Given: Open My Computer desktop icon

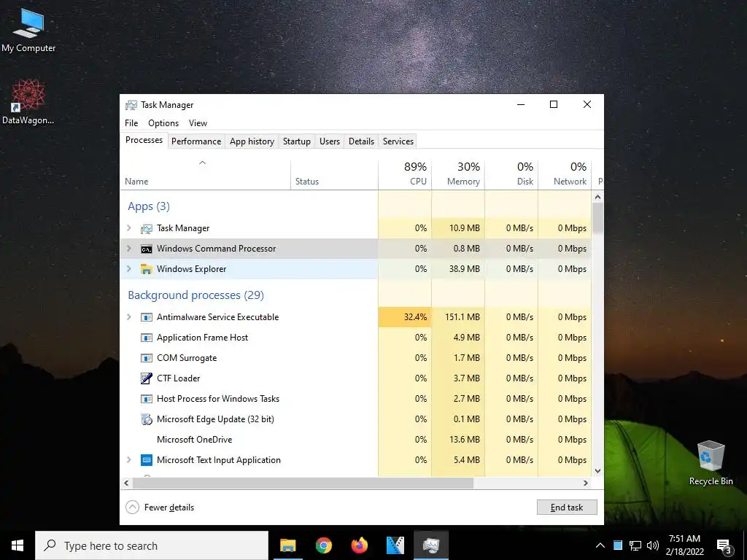Looking at the screenshot, I should (28, 30).
